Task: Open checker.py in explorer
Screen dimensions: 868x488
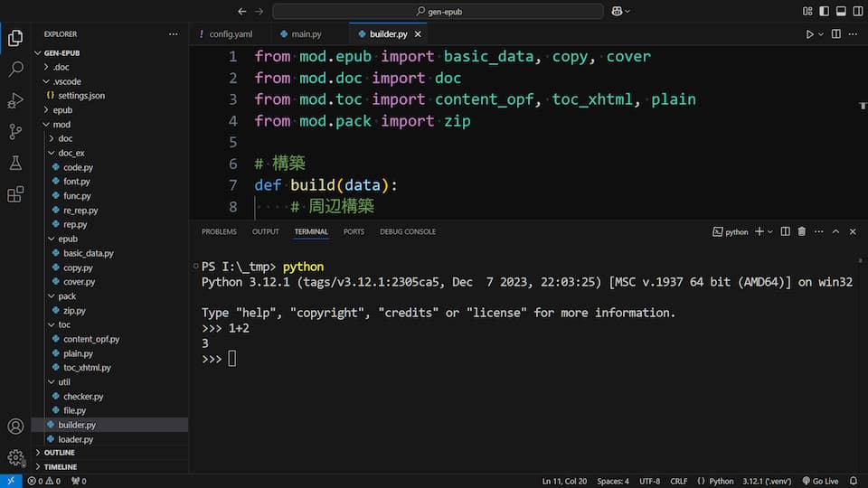Action: click(x=83, y=396)
